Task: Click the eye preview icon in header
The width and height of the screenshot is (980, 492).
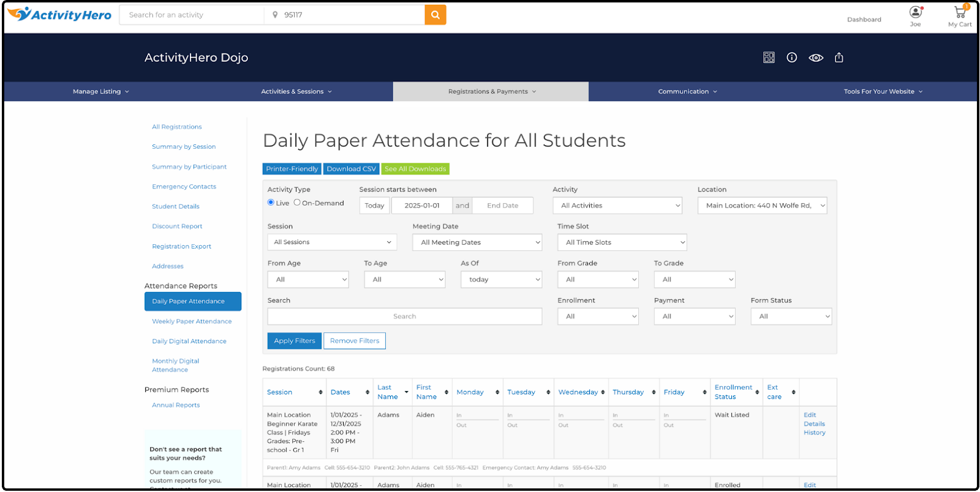Action: point(816,58)
